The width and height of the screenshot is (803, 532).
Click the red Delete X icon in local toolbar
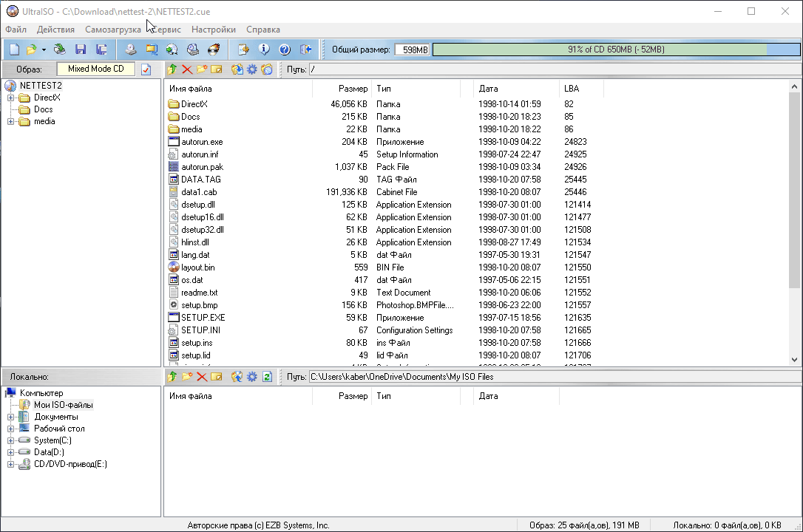point(202,377)
